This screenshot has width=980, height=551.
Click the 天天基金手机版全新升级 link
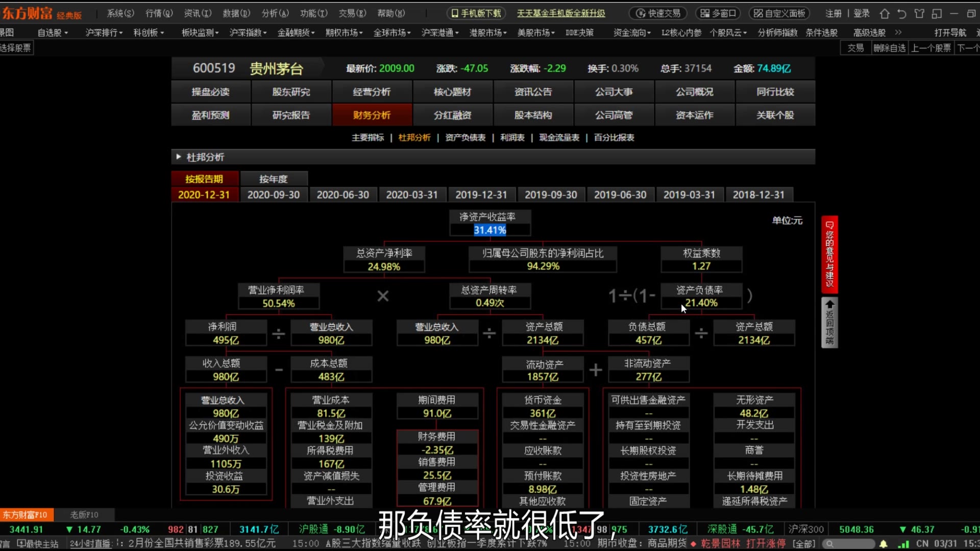coord(561,13)
